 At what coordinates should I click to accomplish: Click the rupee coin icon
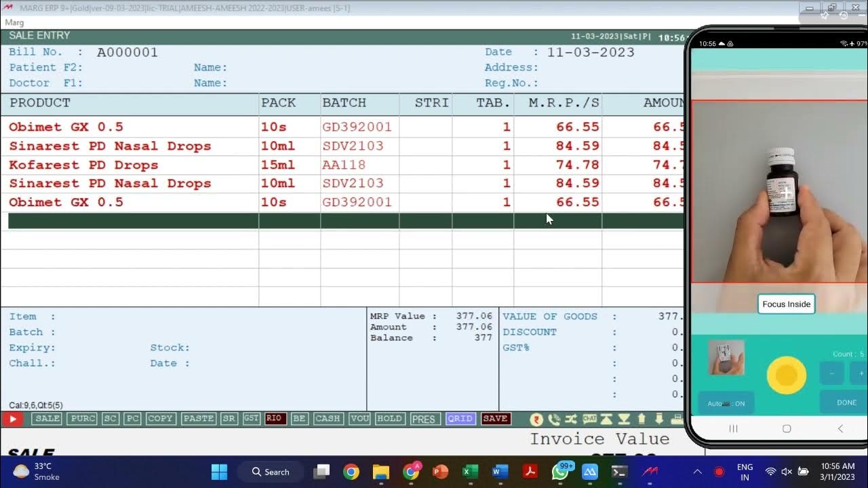[x=536, y=419]
